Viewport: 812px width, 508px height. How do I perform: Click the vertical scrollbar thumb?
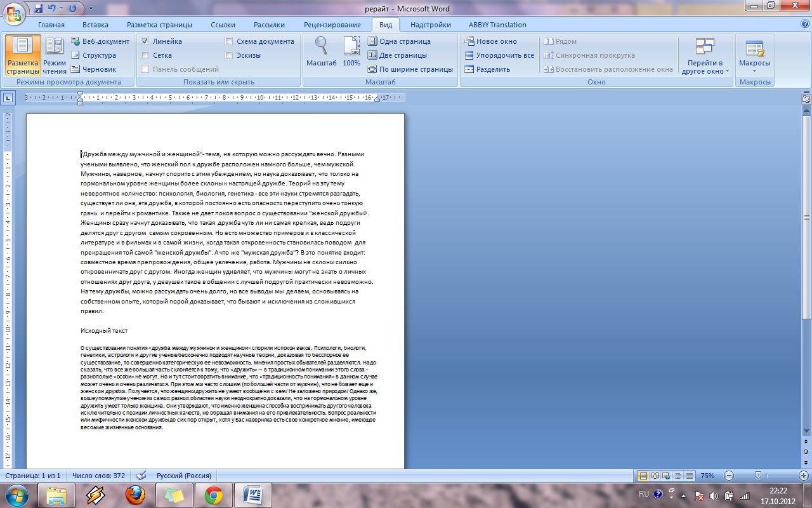point(806,217)
